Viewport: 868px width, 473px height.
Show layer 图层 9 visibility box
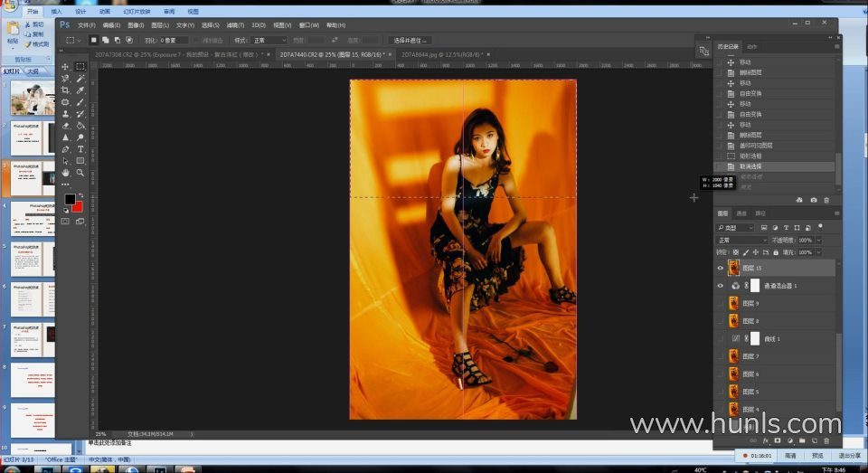click(x=721, y=304)
